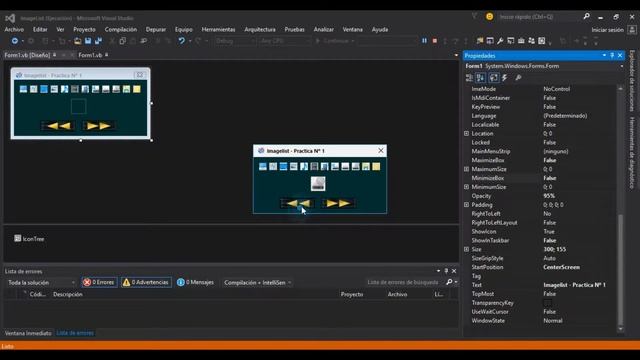Viewport: 640px width, 360px height.
Task: Open the Depurar menu
Action: point(156,29)
